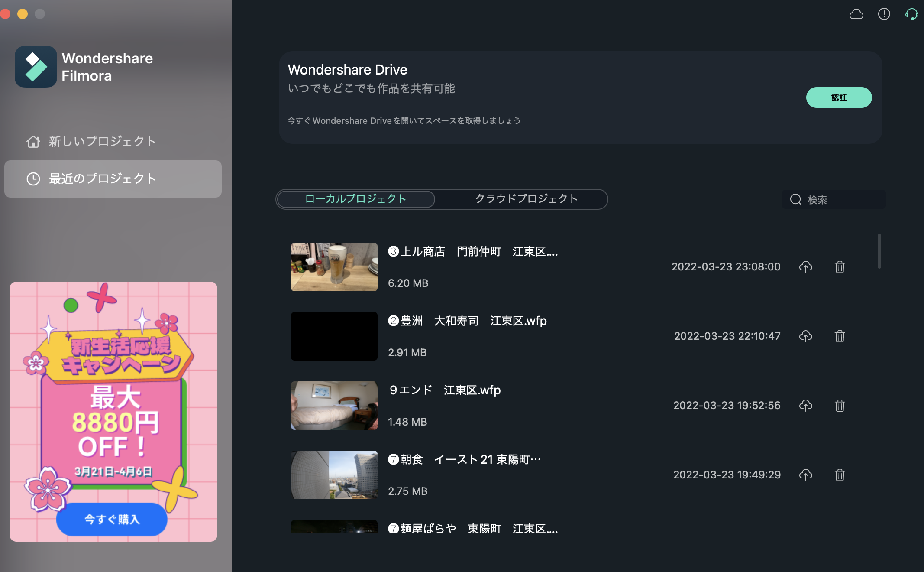Upload 9エンド 江東区.wfp to cloud
Viewport: 924px width, 572px height.
pyautogui.click(x=805, y=406)
